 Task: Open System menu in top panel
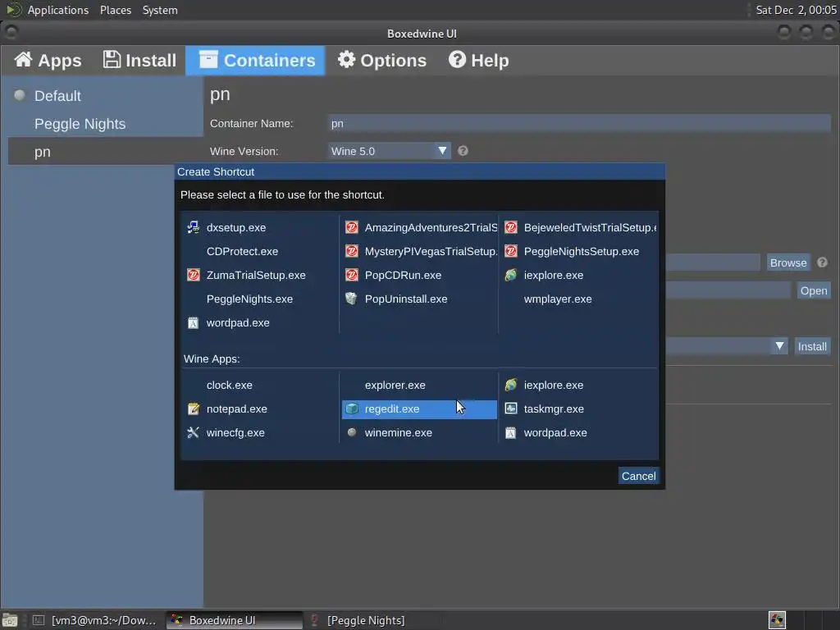(x=160, y=10)
